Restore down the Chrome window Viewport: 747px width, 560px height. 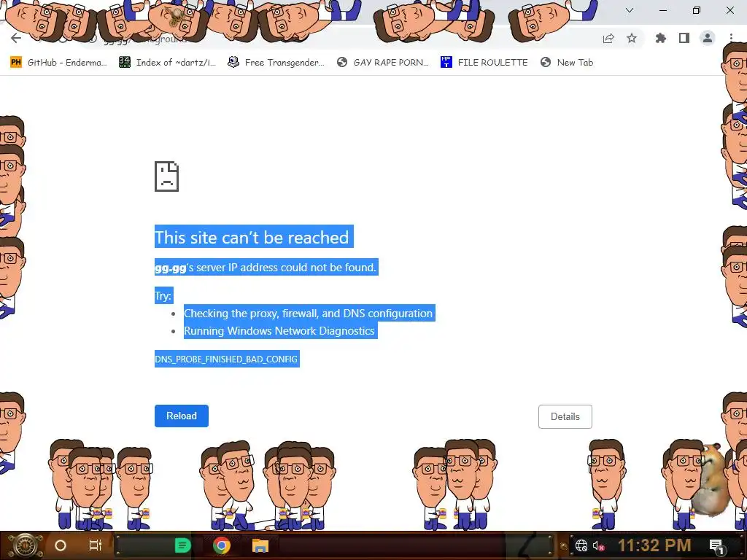click(697, 10)
